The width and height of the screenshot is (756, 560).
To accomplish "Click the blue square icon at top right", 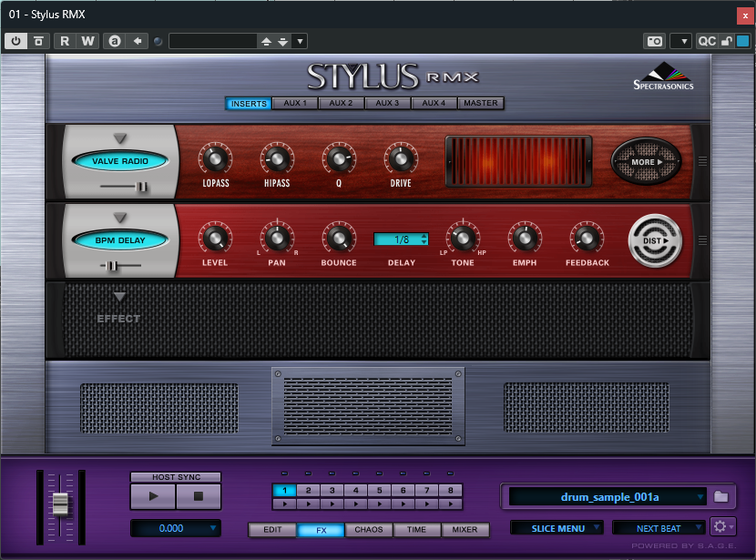I will point(743,41).
